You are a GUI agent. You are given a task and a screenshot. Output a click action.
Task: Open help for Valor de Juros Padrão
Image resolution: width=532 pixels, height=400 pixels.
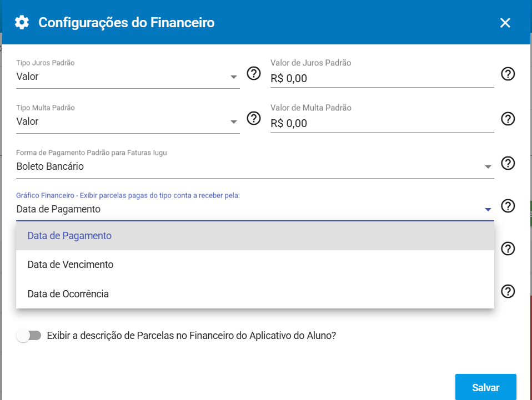[x=508, y=74]
